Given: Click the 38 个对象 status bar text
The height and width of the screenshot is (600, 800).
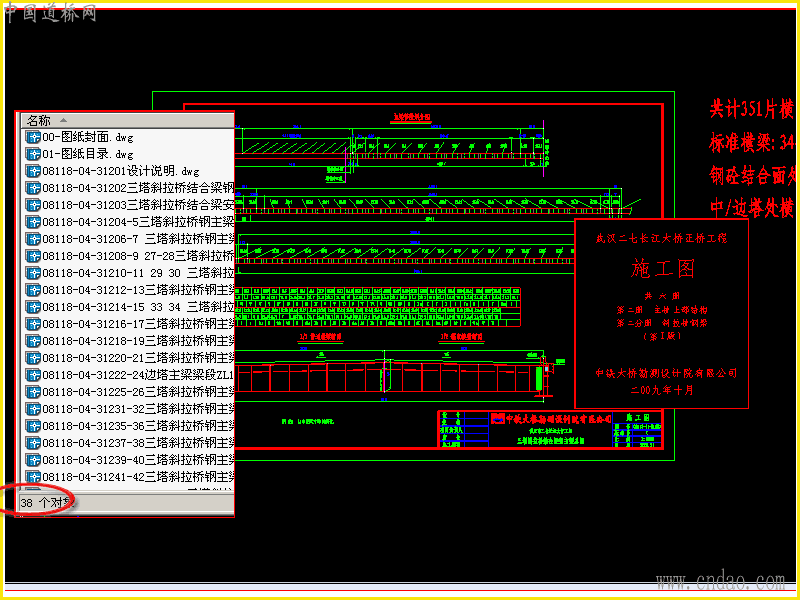Looking at the screenshot, I should click(x=47, y=503).
